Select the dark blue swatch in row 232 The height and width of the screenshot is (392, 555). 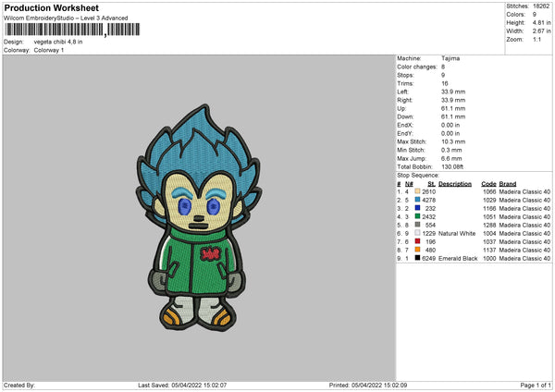click(417, 208)
